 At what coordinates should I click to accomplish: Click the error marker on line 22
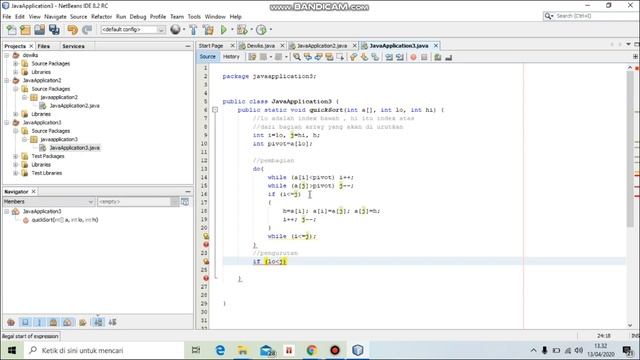[206, 244]
